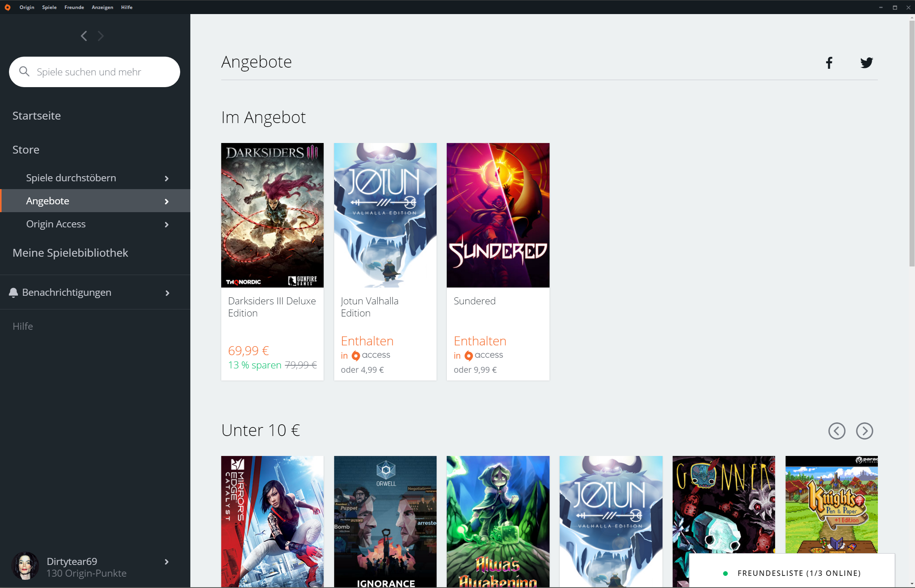Click Enthalten under Jotun Valhalla Edition

click(x=367, y=341)
